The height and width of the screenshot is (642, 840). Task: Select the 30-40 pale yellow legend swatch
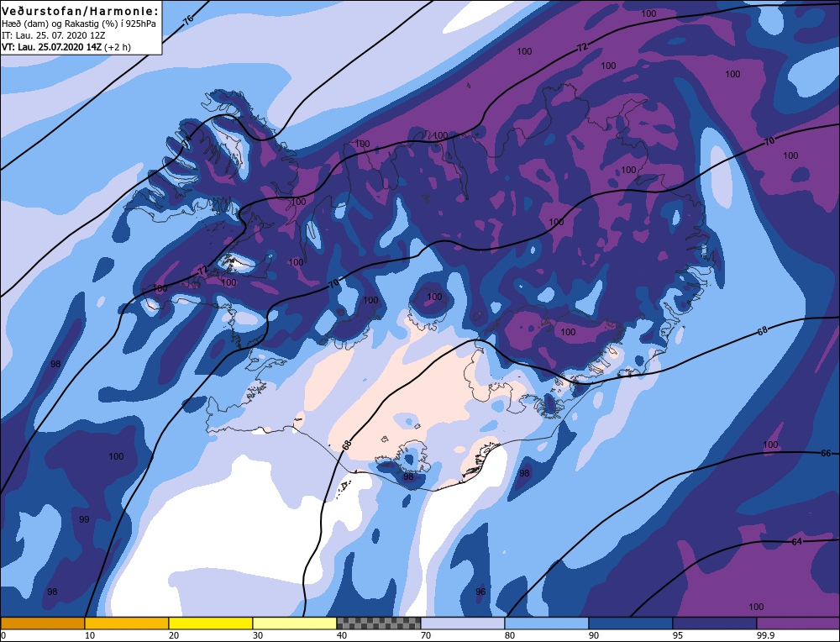coord(295,624)
